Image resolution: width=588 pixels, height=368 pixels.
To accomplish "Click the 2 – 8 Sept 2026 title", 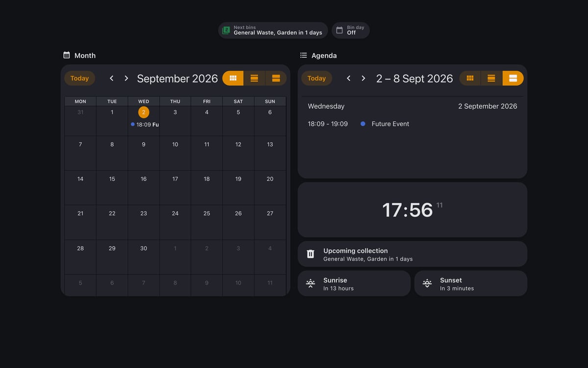I will coord(415,79).
